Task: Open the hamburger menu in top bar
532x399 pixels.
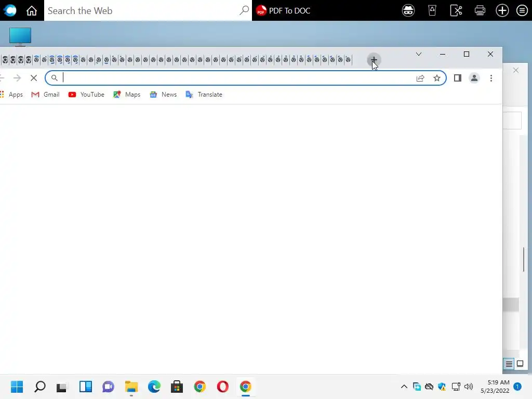Action: point(522,10)
